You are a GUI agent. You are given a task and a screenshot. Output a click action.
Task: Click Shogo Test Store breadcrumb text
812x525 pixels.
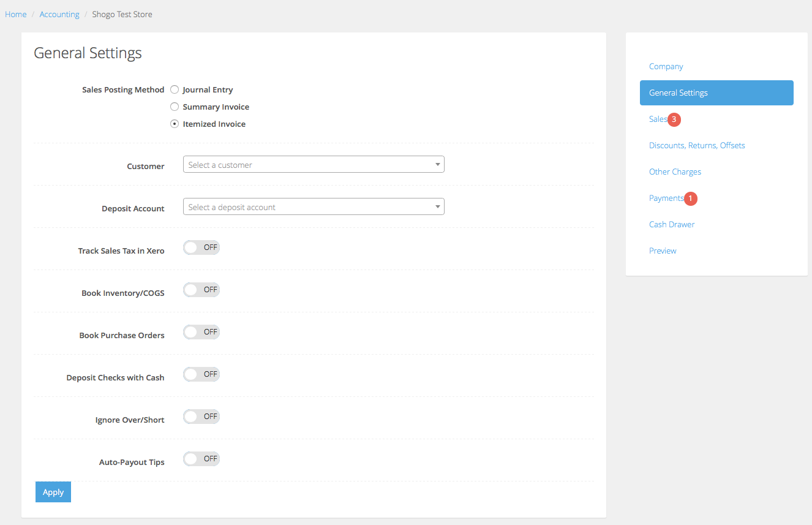point(122,14)
